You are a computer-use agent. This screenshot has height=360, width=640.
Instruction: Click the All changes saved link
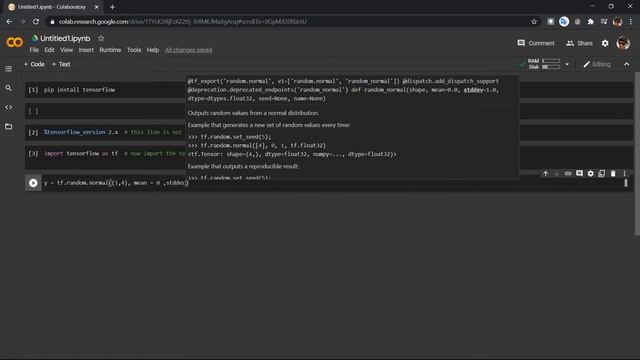[189, 50]
